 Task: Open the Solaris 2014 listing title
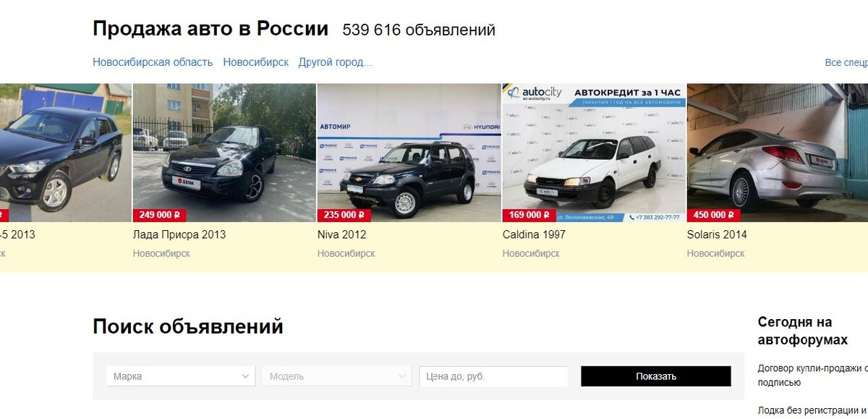(x=717, y=234)
